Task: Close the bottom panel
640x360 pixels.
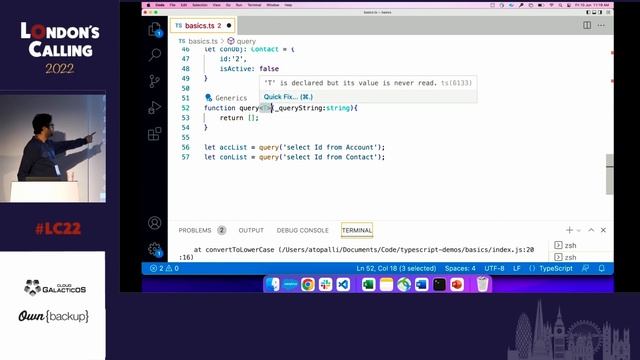Action: click(603, 230)
